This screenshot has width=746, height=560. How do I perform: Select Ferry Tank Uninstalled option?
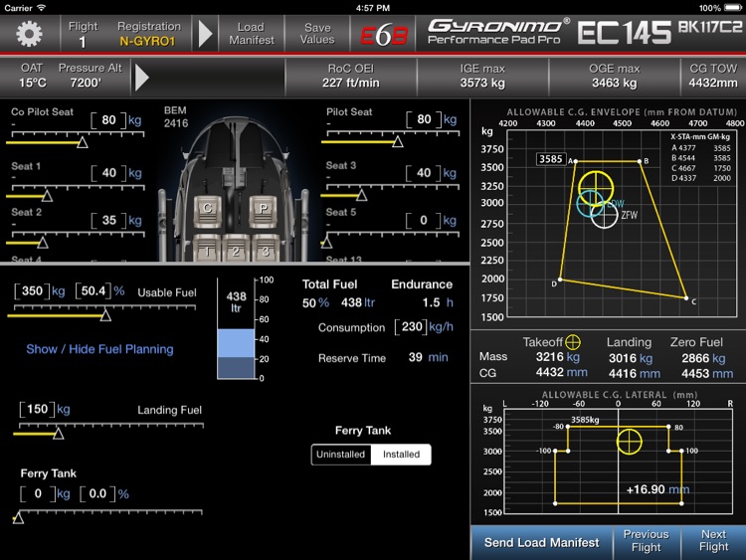tap(340, 455)
